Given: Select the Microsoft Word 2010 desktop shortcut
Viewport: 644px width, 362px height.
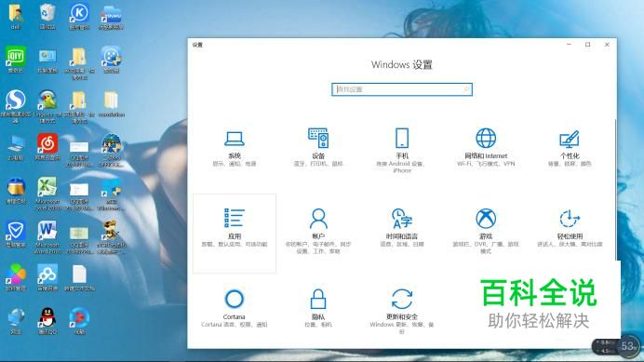Looking at the screenshot, I should coord(47,237).
